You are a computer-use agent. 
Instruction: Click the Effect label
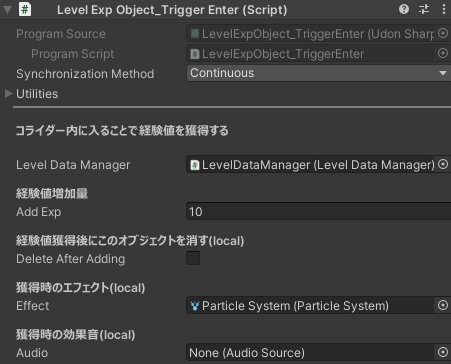(33, 306)
